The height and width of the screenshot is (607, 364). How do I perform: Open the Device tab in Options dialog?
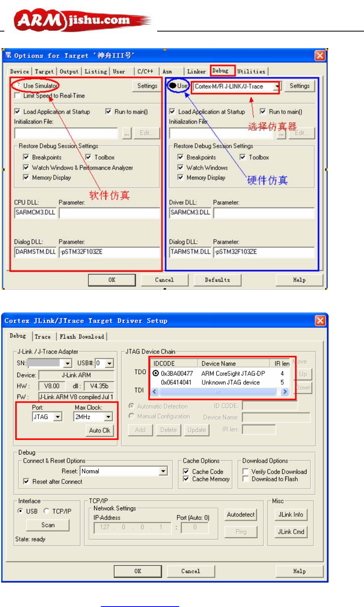(19, 71)
